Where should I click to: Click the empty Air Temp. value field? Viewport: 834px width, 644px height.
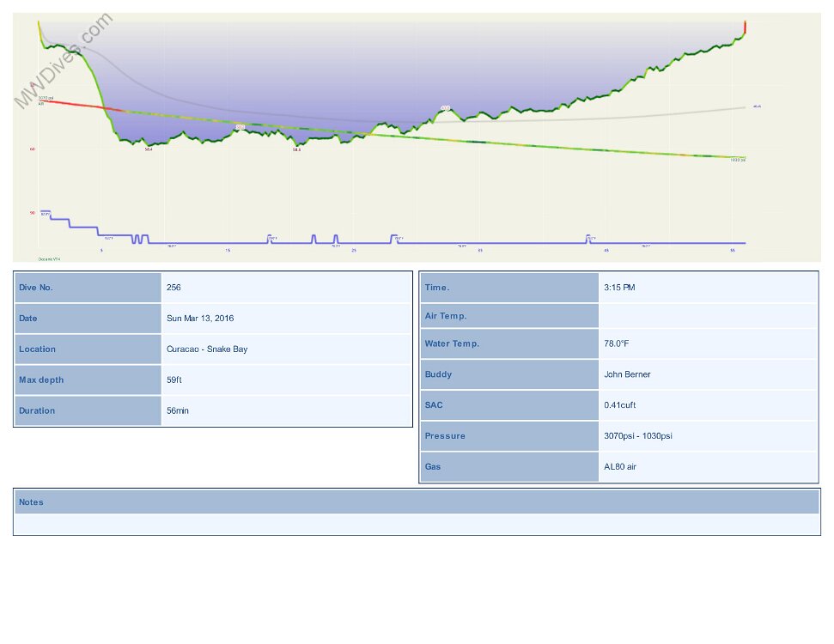click(707, 316)
